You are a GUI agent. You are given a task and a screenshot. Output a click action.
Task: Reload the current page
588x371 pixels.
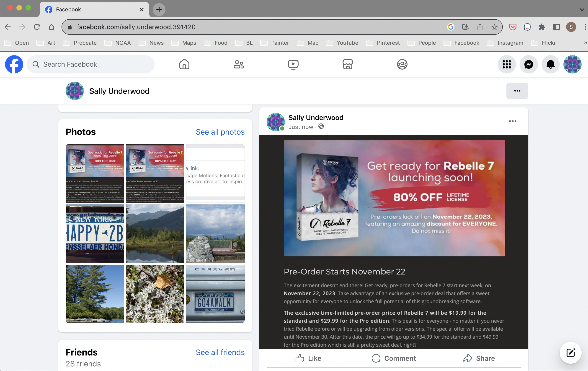[x=37, y=27]
